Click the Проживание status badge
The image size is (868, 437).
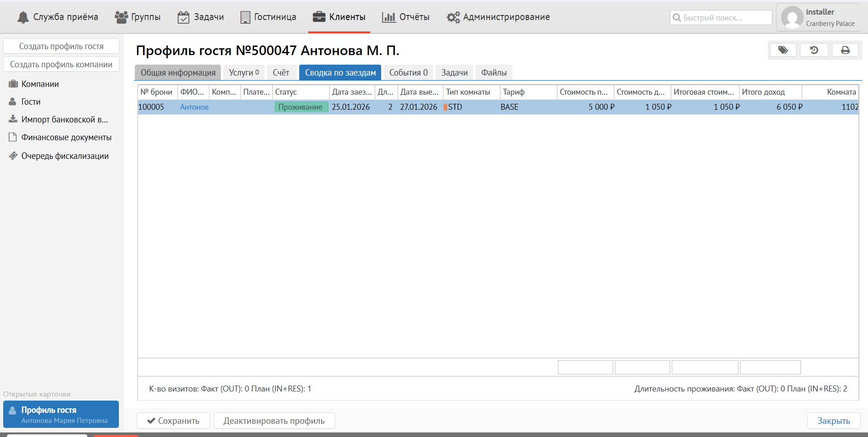pyautogui.click(x=301, y=107)
